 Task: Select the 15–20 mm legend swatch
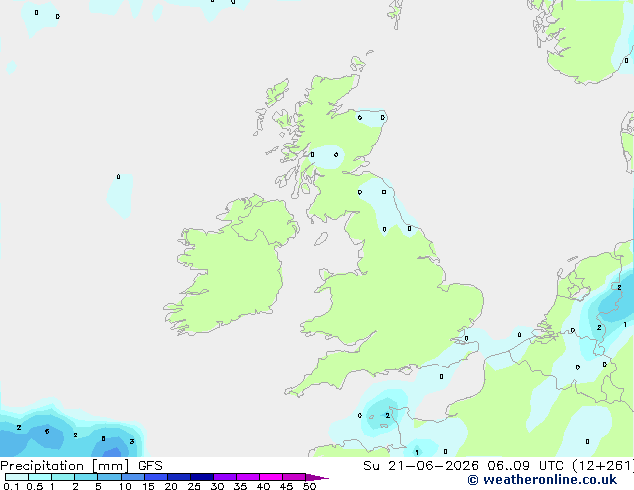(x=155, y=477)
